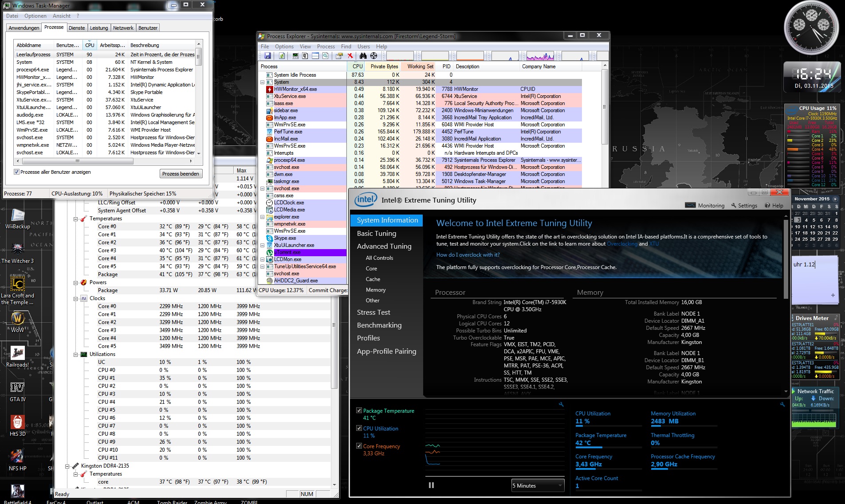This screenshot has height=504, width=845.
Task: Collapse the Temperatures node in HWMonitor
Action: [x=76, y=219]
